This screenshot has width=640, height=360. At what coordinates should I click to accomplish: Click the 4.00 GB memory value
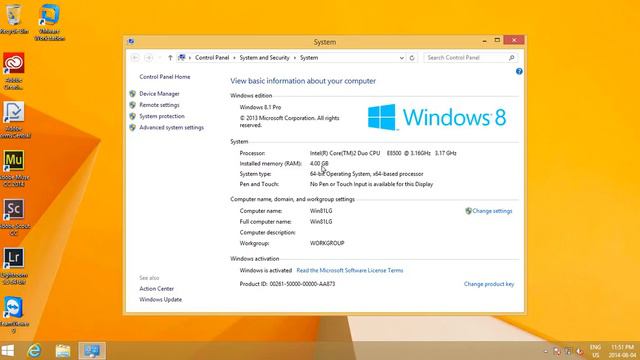click(319, 164)
